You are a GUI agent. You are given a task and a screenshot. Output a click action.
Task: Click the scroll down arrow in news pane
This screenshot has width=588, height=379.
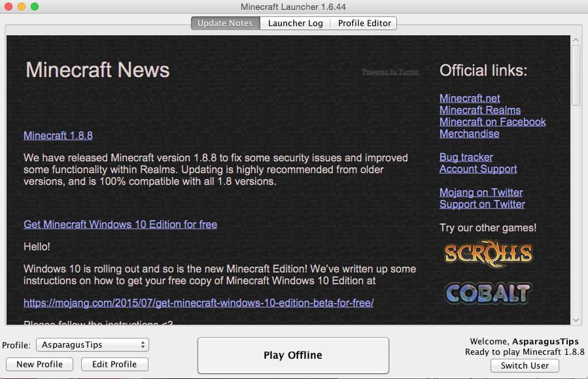576,320
